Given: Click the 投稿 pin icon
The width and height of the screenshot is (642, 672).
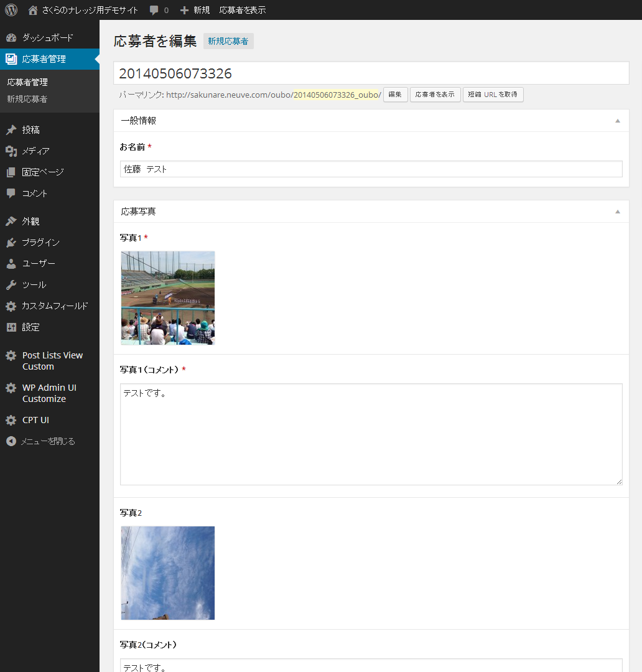Looking at the screenshot, I should pos(11,130).
